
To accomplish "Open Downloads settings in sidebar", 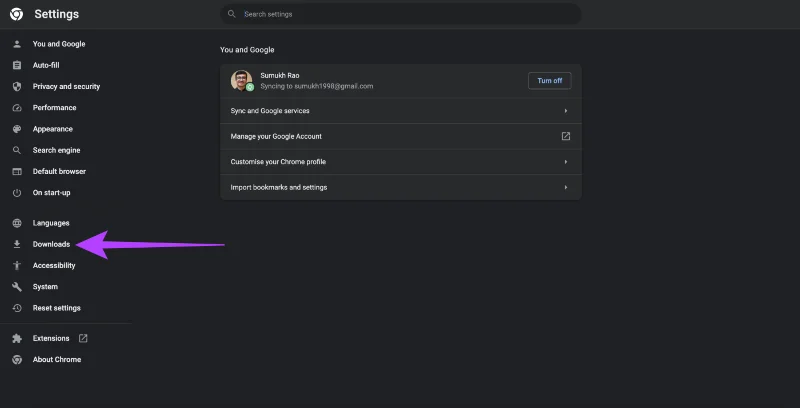I will [51, 244].
